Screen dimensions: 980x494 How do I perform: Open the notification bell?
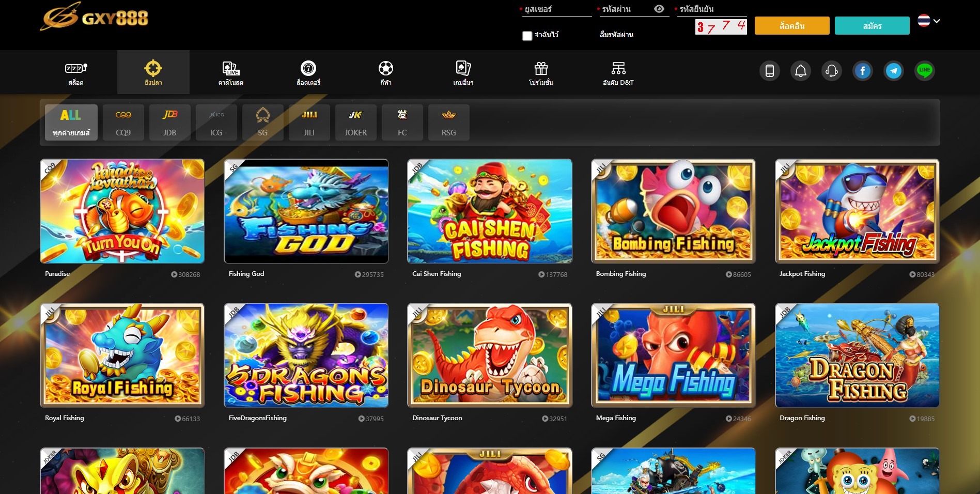[801, 71]
